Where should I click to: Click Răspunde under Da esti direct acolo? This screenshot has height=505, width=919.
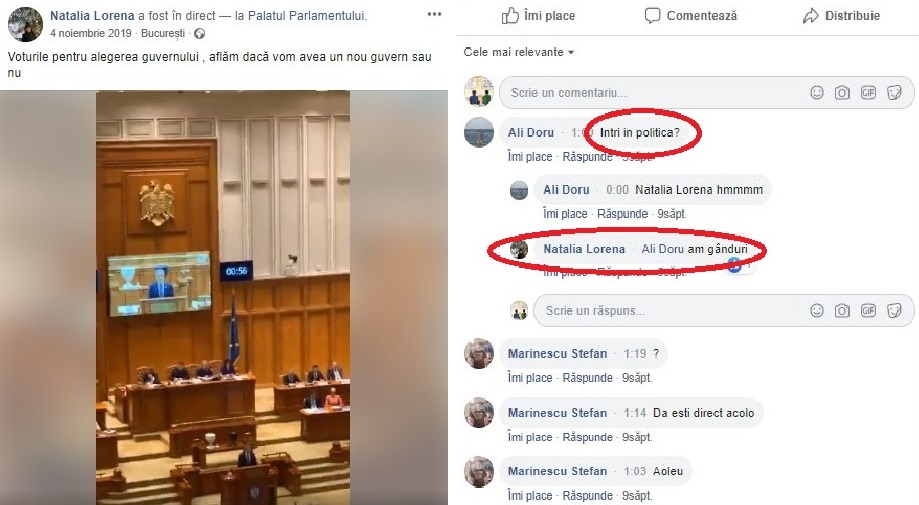[x=587, y=437]
